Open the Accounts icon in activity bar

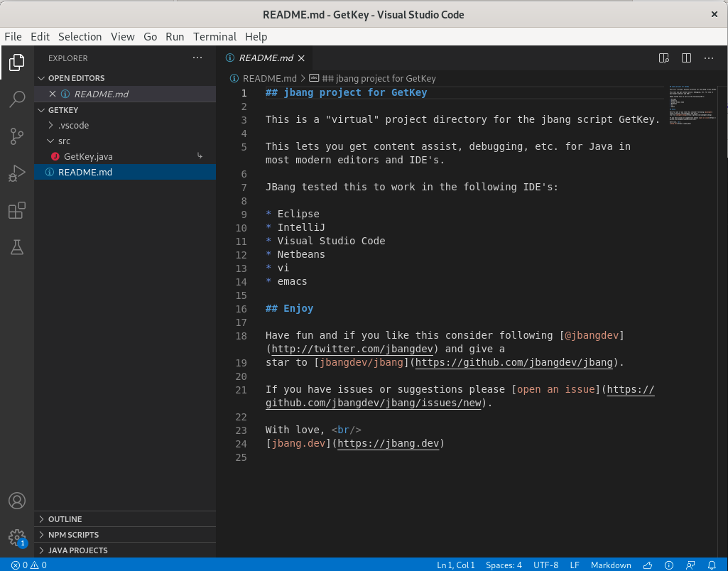[17, 501]
